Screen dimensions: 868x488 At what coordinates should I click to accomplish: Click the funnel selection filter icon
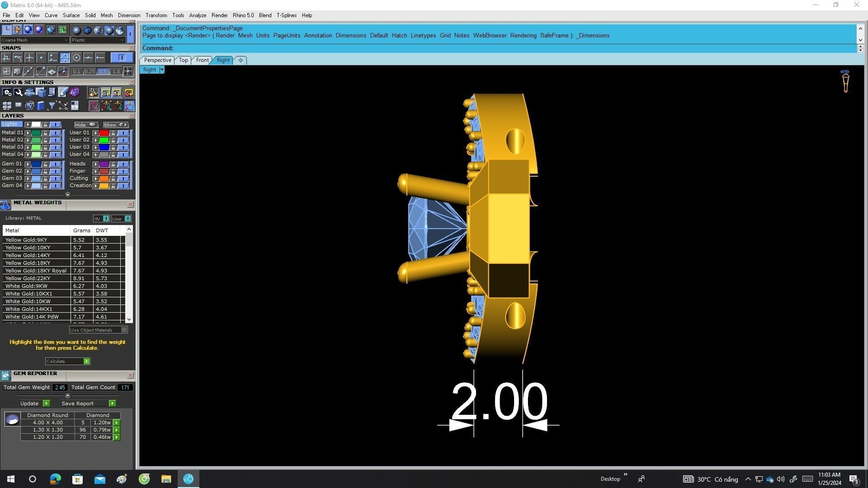52,106
